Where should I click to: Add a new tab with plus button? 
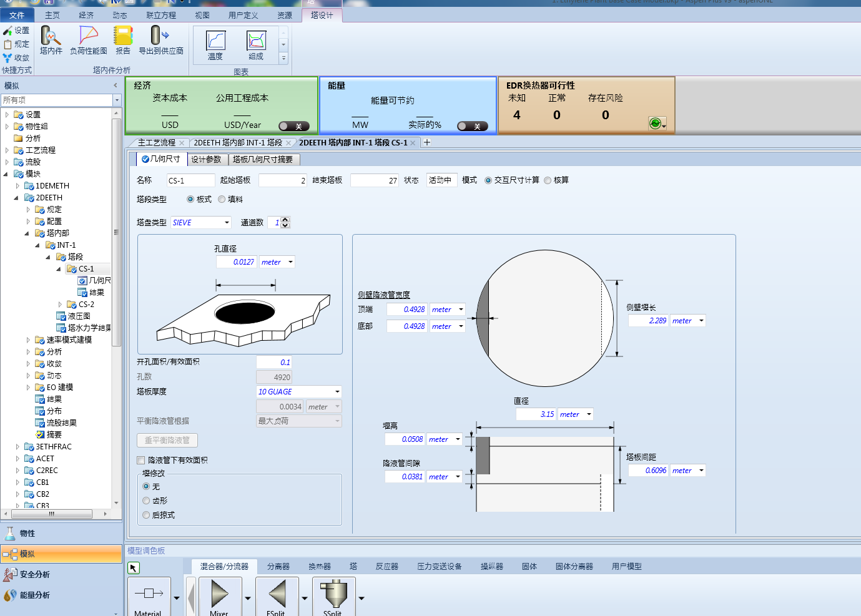click(x=427, y=142)
